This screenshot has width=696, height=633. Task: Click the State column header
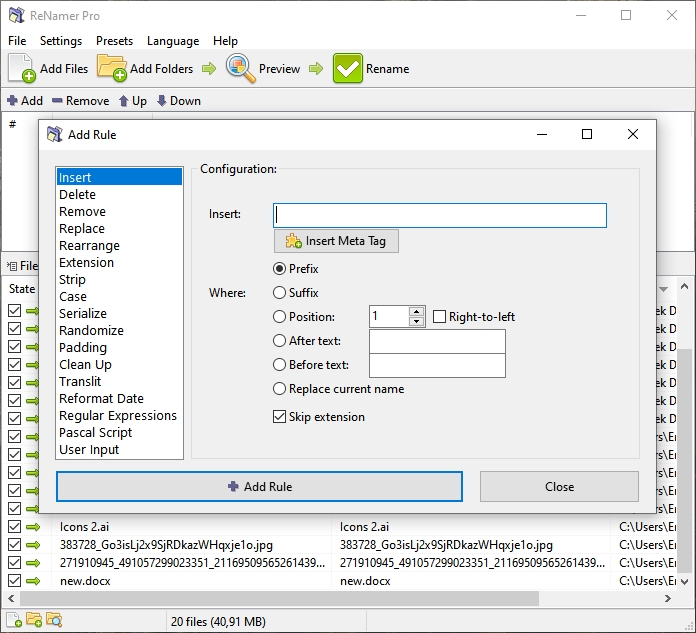click(x=22, y=289)
